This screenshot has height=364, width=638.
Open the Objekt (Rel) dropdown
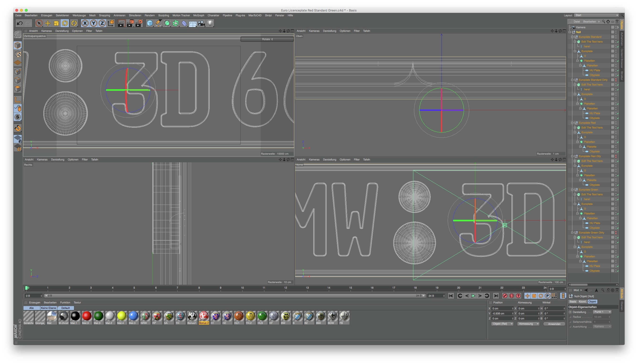click(x=502, y=324)
